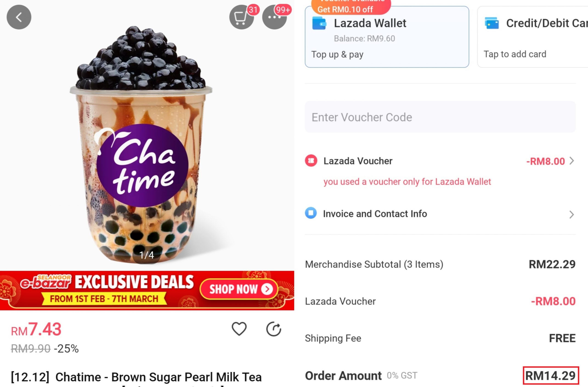Expand Lazada Voucher details chevron

(571, 161)
